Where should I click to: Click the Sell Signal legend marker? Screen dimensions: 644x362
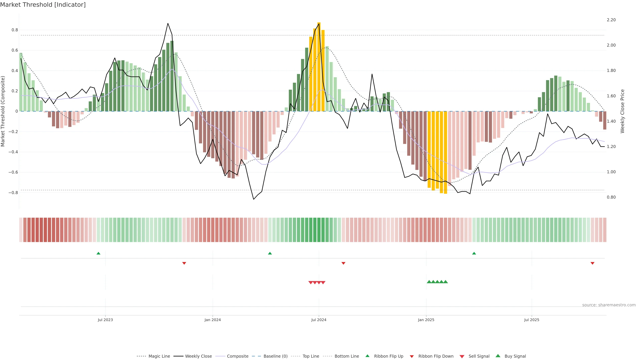(x=462, y=356)
